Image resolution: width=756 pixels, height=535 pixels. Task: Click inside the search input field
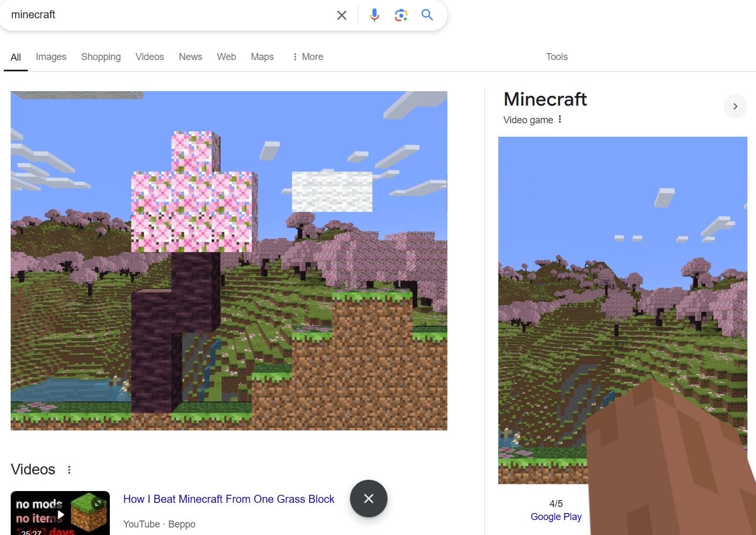pos(161,14)
